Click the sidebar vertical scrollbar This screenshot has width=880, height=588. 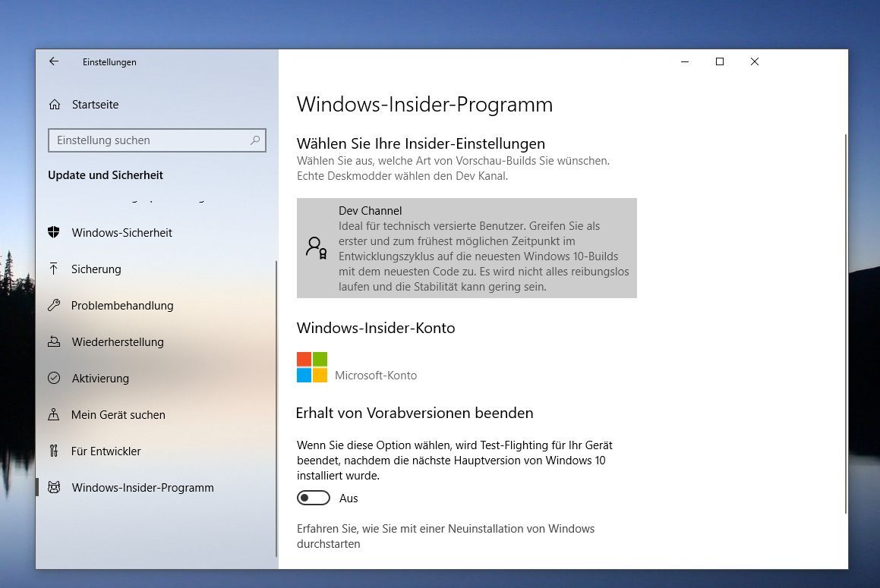[276, 408]
